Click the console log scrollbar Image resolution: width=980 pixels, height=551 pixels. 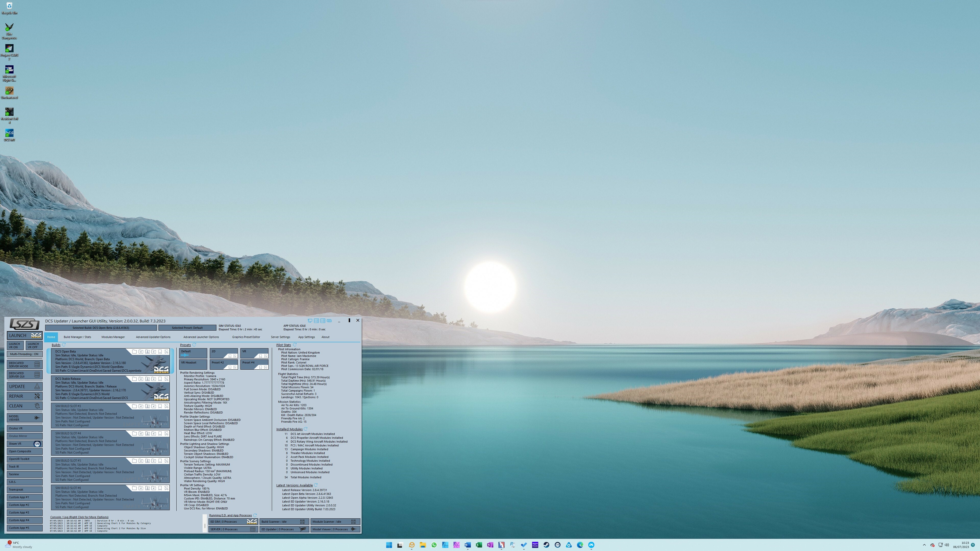click(x=205, y=526)
